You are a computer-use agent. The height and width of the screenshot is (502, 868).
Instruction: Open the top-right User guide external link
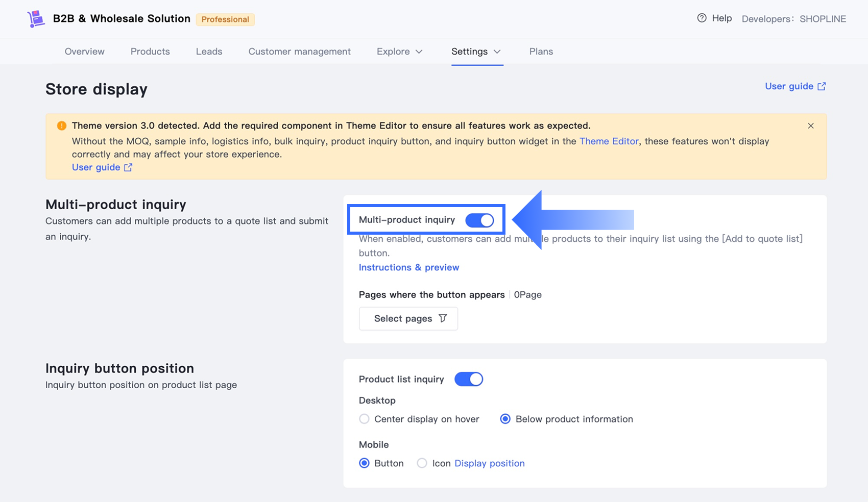(x=795, y=86)
